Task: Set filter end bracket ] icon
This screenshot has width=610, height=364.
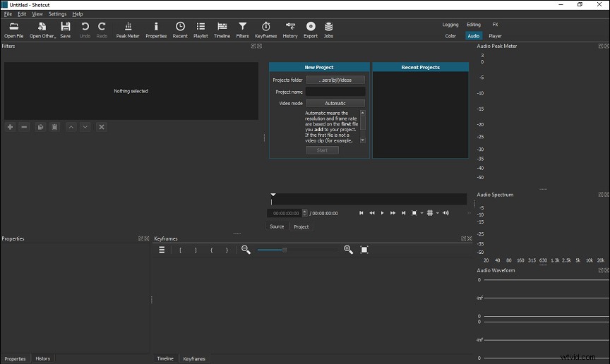Action: click(196, 250)
